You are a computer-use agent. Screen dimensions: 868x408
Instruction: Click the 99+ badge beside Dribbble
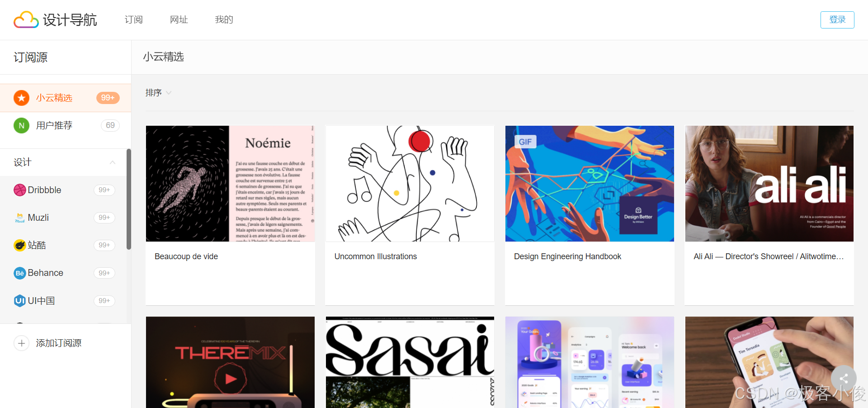[x=104, y=190]
